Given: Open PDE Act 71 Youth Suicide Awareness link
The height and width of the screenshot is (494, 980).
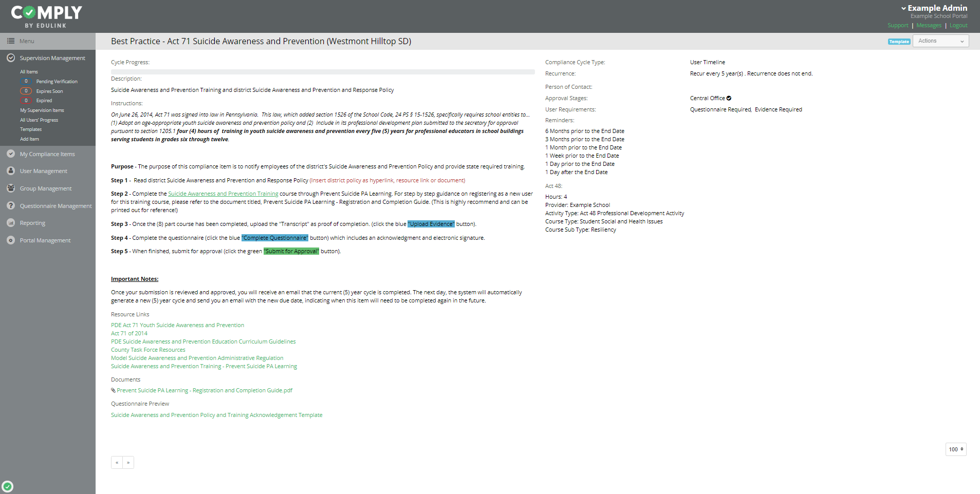Looking at the screenshot, I should point(177,325).
